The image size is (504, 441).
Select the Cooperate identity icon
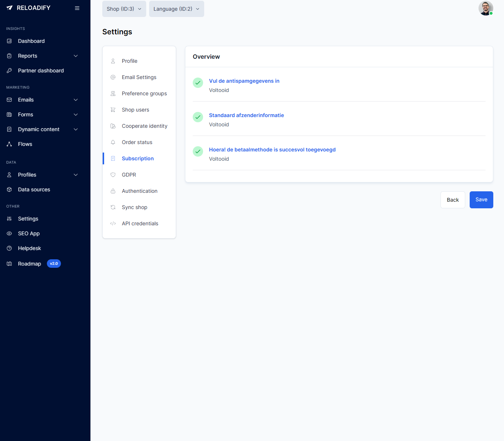pyautogui.click(x=113, y=126)
